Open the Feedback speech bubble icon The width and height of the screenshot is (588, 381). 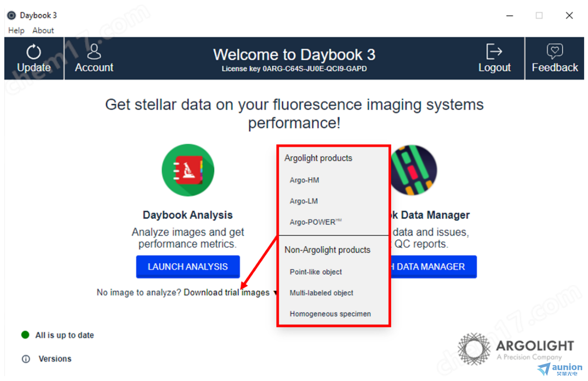(555, 51)
